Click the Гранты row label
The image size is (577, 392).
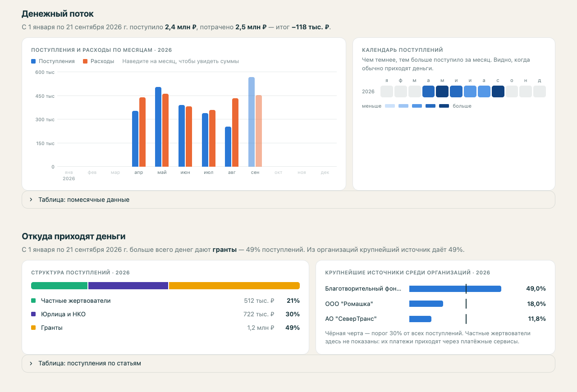[52, 328]
